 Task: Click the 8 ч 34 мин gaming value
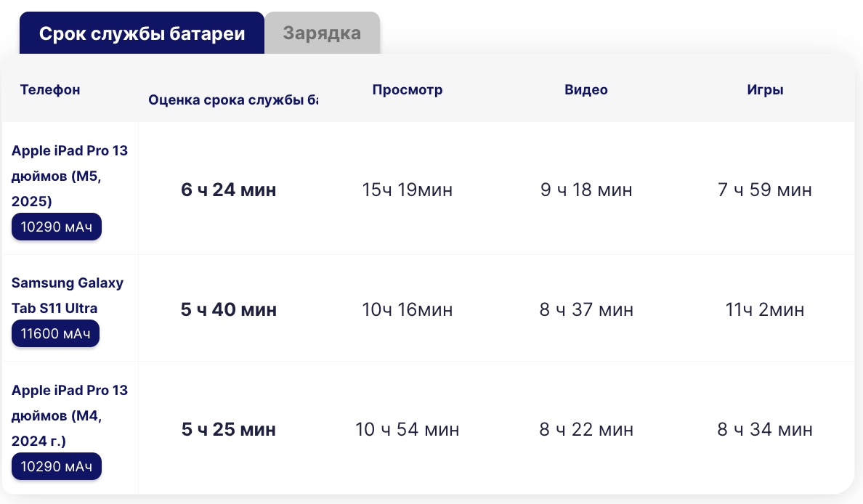pyautogui.click(x=765, y=429)
